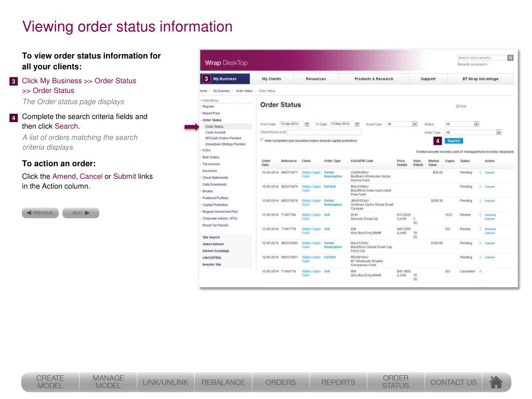Click info icon for order 885373676

(480, 187)
